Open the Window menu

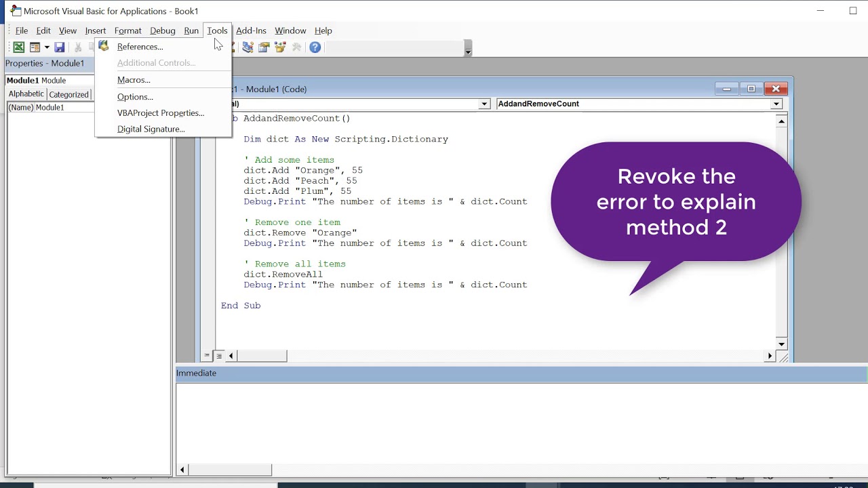pyautogui.click(x=290, y=30)
